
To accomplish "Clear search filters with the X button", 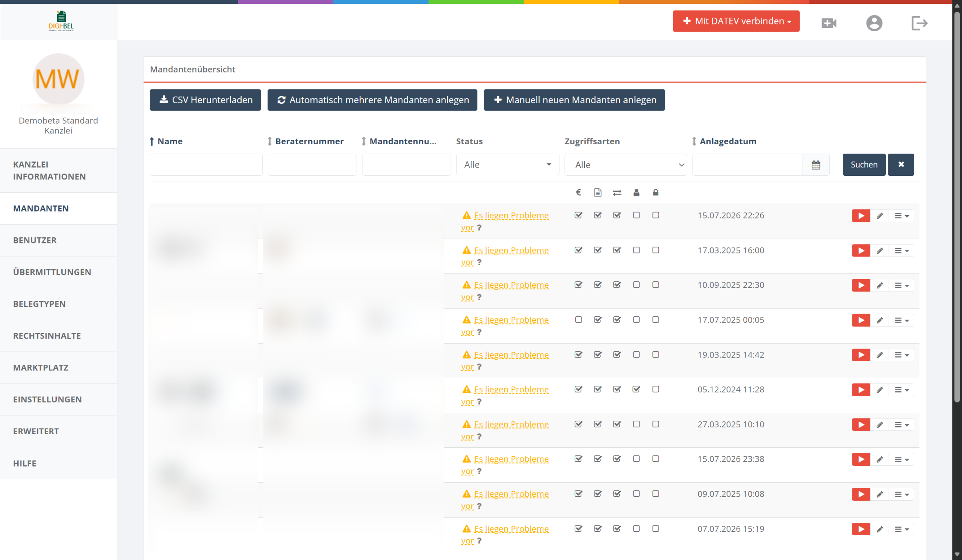I will [901, 165].
